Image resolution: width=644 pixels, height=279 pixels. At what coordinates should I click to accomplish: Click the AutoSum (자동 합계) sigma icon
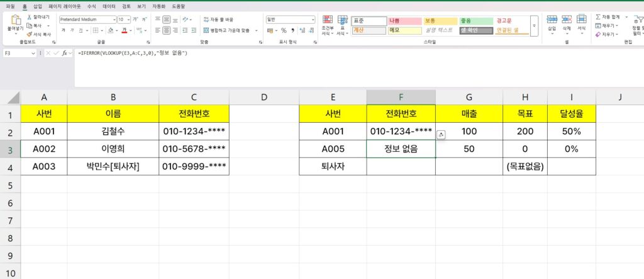tap(597, 17)
